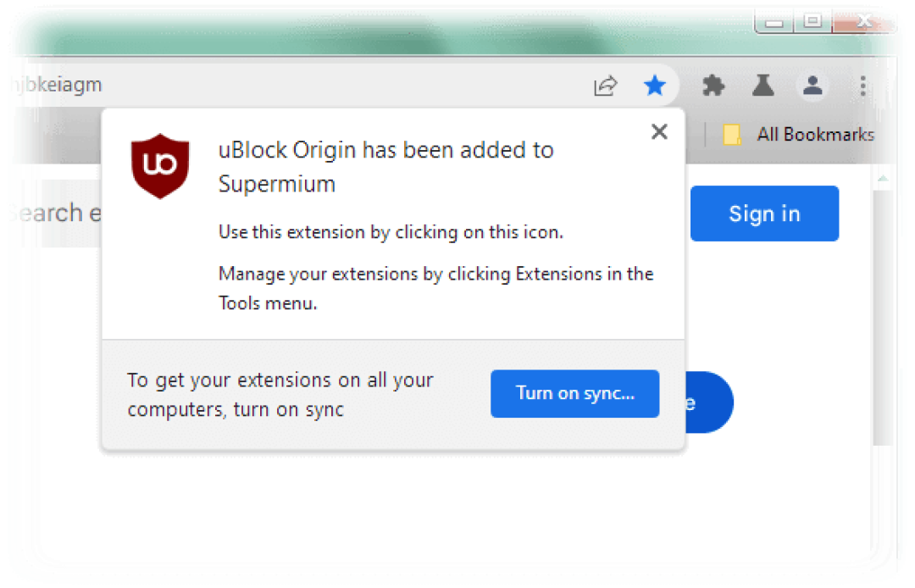This screenshot has height=588, width=915.
Task: Maximize the browser window
Action: 812,21
